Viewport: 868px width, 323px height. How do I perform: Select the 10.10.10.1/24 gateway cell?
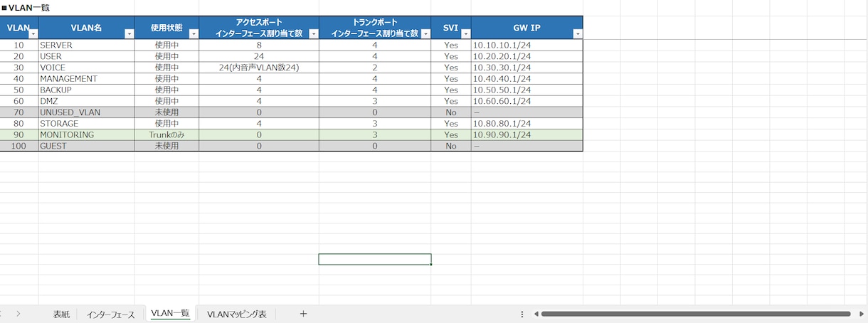tap(526, 45)
